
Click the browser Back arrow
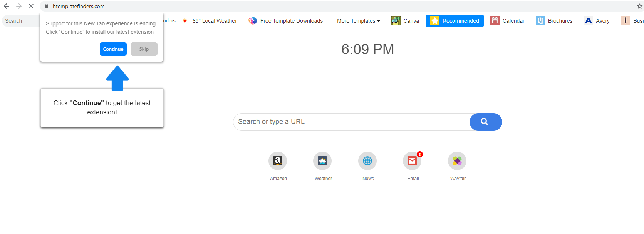[7, 6]
